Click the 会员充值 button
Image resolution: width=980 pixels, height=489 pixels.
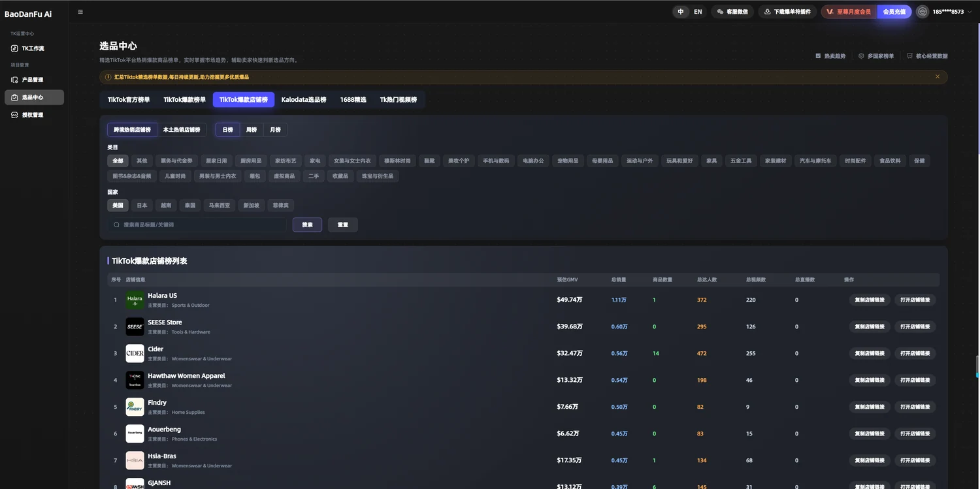pyautogui.click(x=894, y=12)
